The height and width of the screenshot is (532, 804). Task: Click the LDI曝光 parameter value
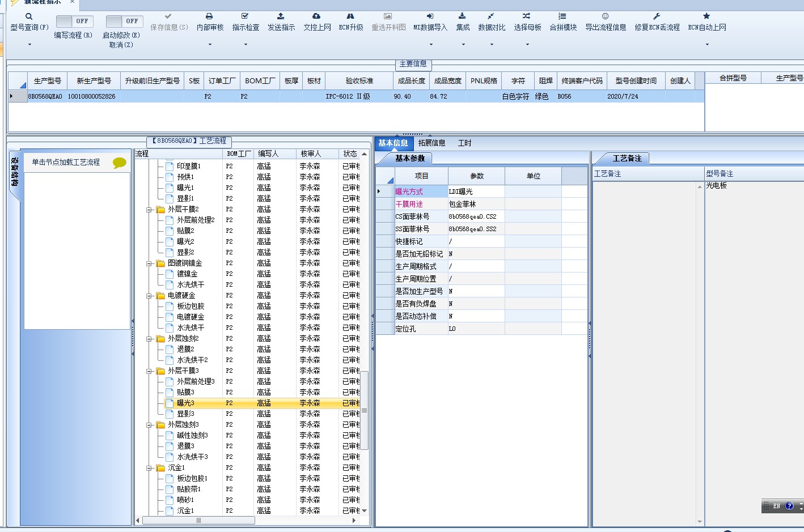point(476,191)
